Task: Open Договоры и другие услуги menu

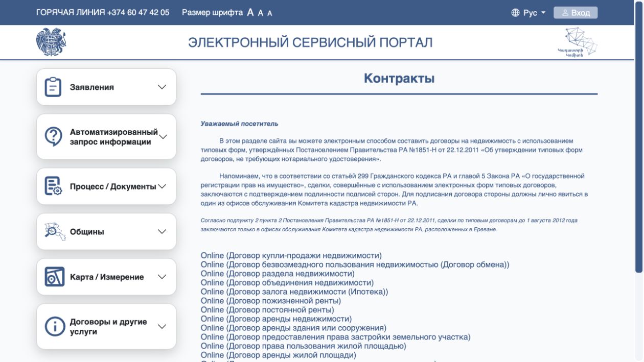Action: [106, 327]
